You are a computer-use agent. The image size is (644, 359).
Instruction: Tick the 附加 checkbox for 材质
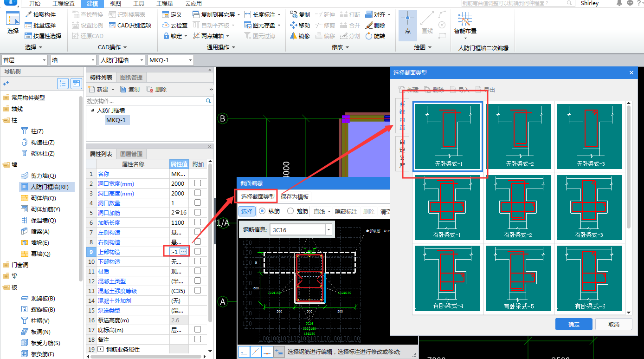198,271
